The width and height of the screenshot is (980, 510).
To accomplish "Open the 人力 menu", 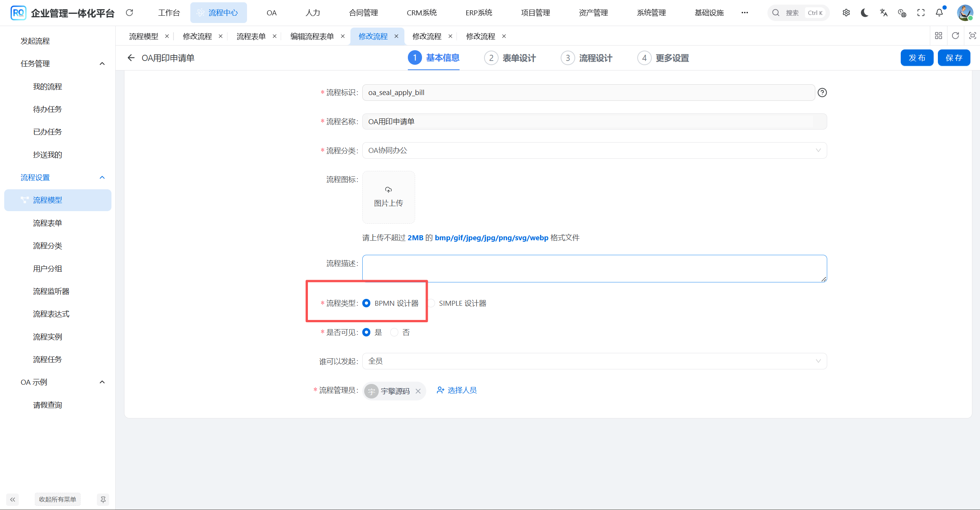I will (x=312, y=12).
